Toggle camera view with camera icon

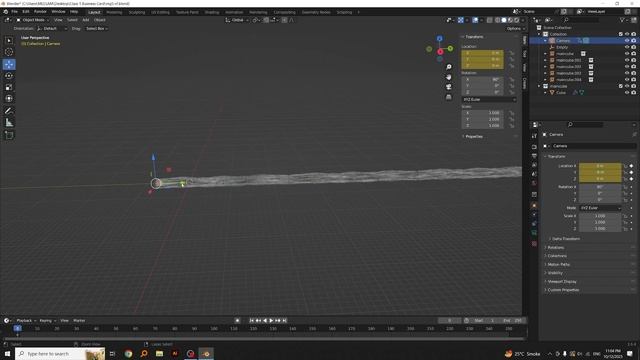pyautogui.click(x=449, y=87)
